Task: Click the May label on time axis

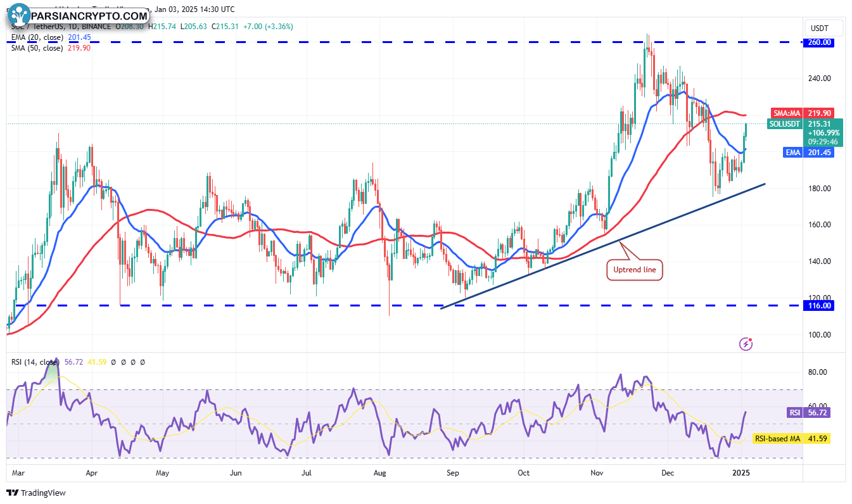Action: 162,472
